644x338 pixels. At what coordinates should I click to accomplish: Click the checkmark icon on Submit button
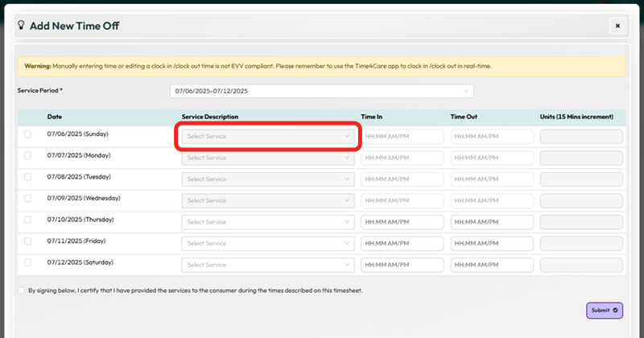tap(616, 310)
